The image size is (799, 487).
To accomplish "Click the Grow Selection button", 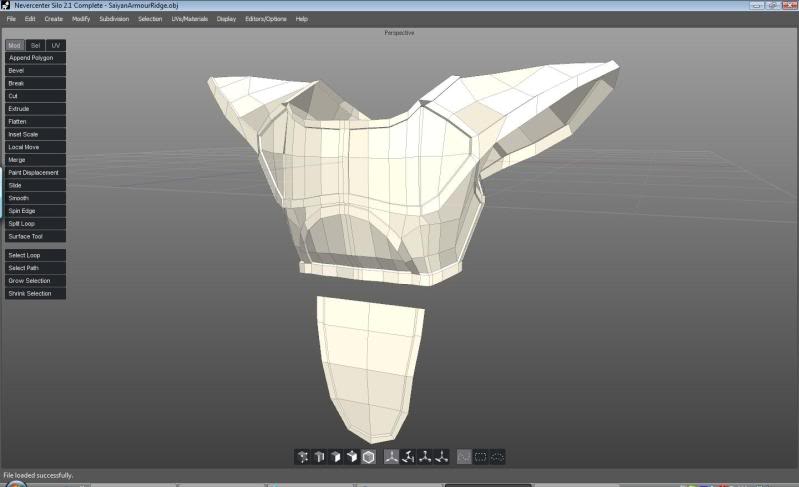I will [x=35, y=281].
